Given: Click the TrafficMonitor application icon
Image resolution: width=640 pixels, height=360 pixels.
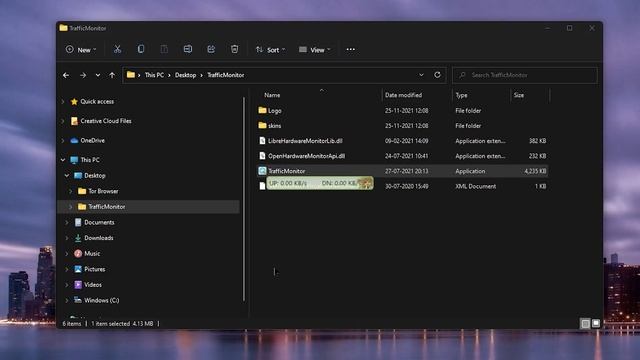Looking at the screenshot, I should click(262, 171).
